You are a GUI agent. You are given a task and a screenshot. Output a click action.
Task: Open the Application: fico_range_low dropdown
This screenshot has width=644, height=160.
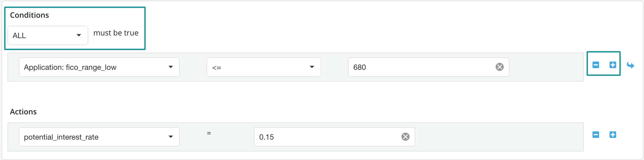pyautogui.click(x=99, y=67)
